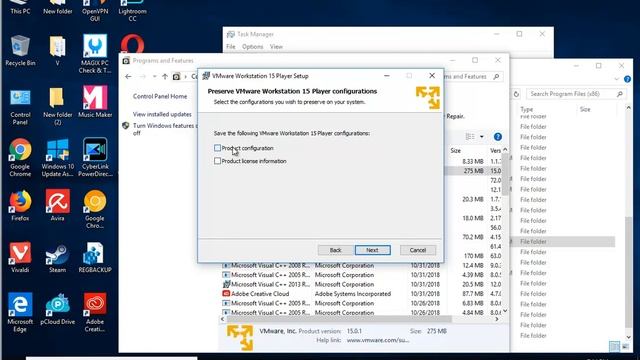Click refresh icon in File Explorer
Viewport: 640px width, 360px height.
tap(516, 94)
